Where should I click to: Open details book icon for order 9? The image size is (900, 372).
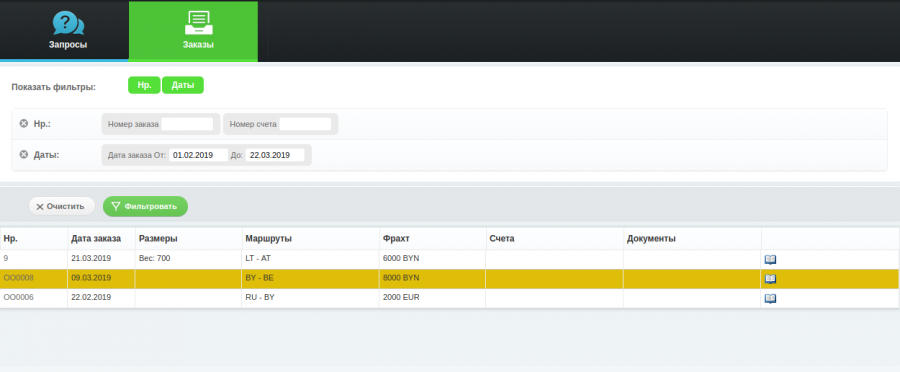770,259
